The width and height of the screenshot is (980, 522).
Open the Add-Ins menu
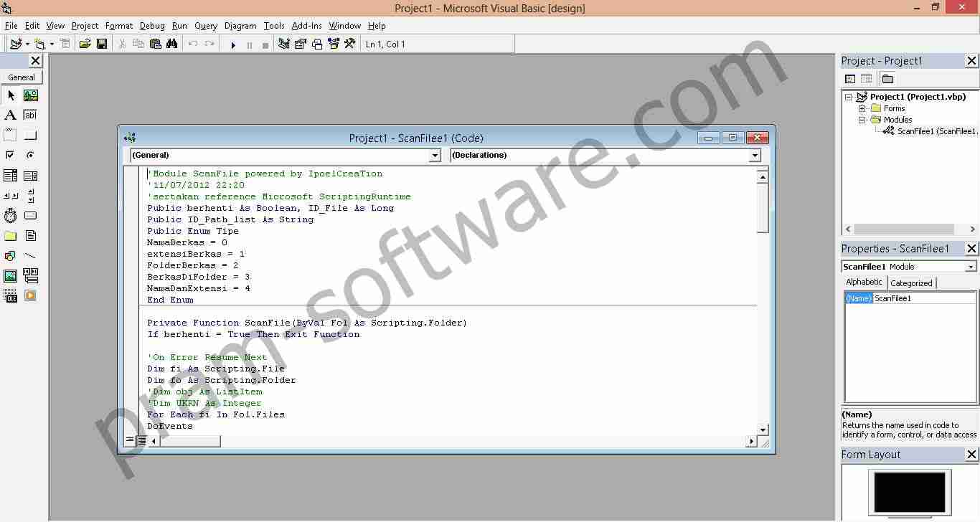tap(307, 26)
